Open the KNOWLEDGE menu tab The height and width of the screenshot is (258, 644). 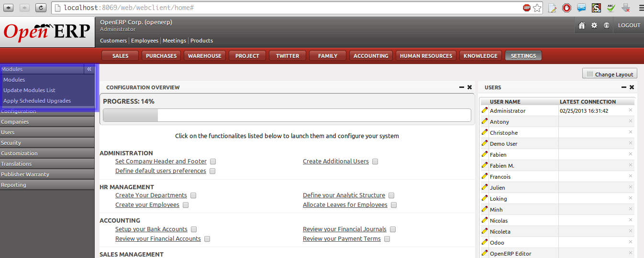click(x=480, y=56)
